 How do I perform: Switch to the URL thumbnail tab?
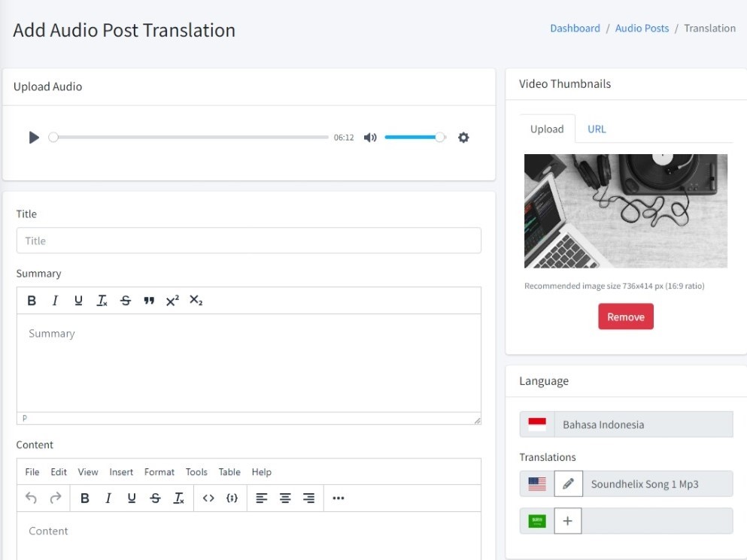pyautogui.click(x=597, y=129)
